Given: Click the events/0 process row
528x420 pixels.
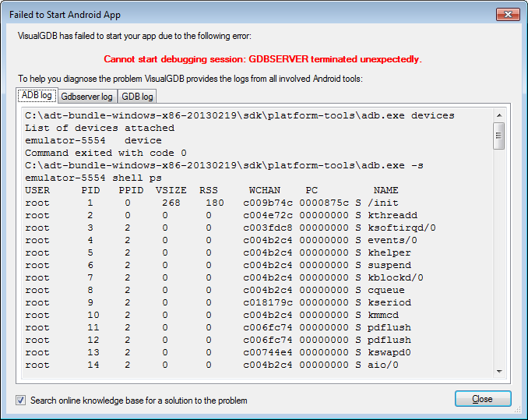Looking at the screenshot, I should click(x=221, y=240).
